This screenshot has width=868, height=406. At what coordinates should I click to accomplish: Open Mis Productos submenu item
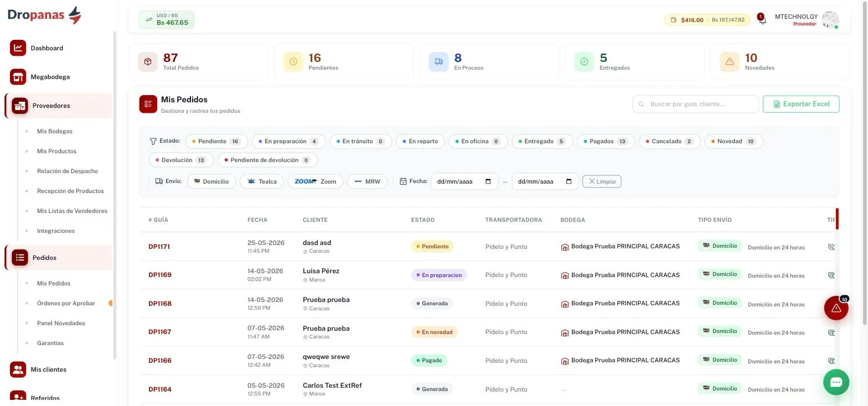pos(56,152)
